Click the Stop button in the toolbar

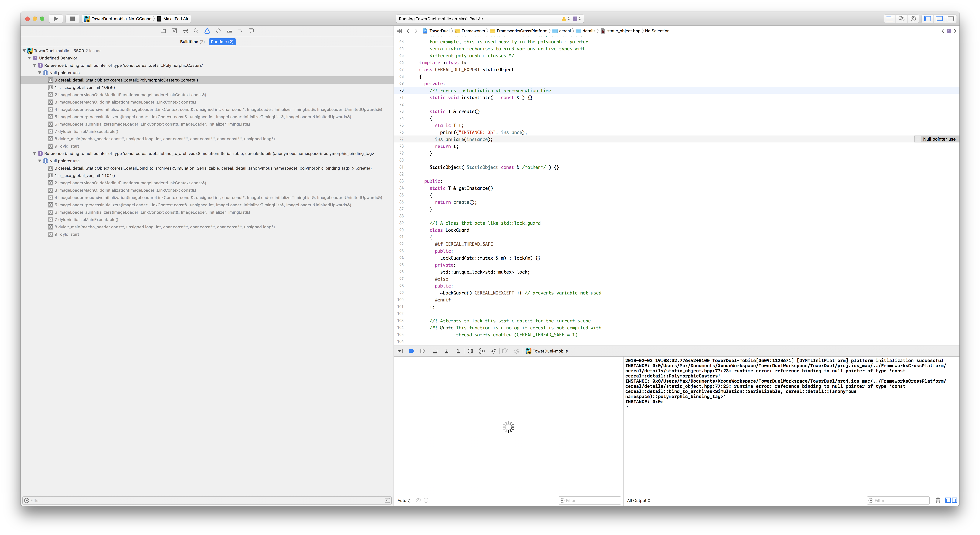(72, 19)
